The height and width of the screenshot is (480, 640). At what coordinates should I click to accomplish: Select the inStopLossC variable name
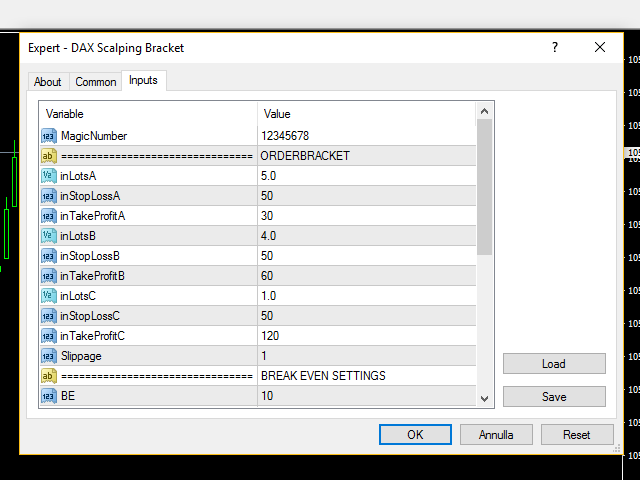tap(90, 316)
